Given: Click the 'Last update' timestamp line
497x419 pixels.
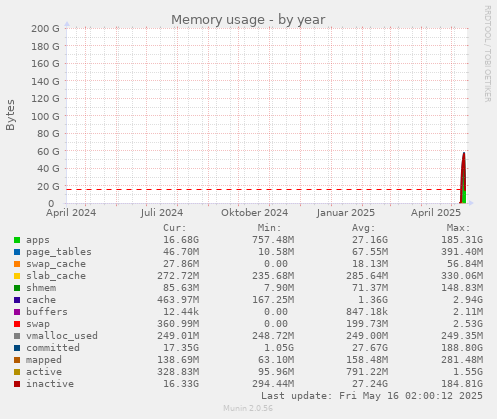Looking at the screenshot, I should pyautogui.click(x=372, y=396).
